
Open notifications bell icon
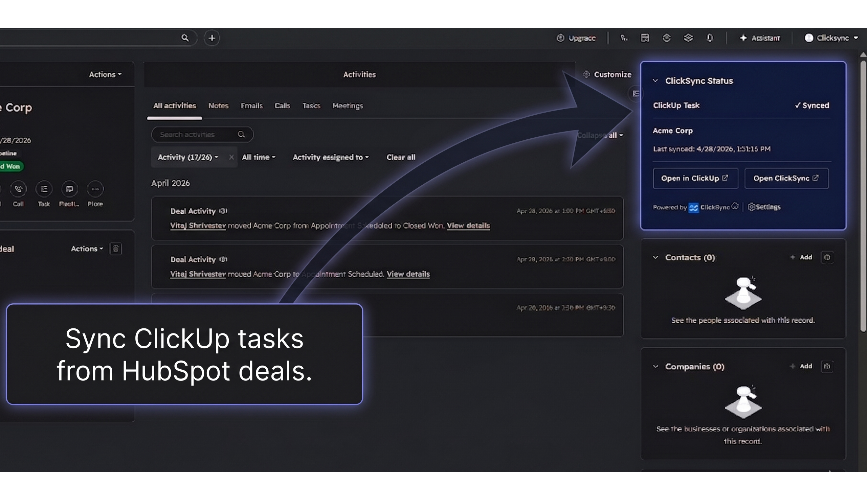pos(710,38)
